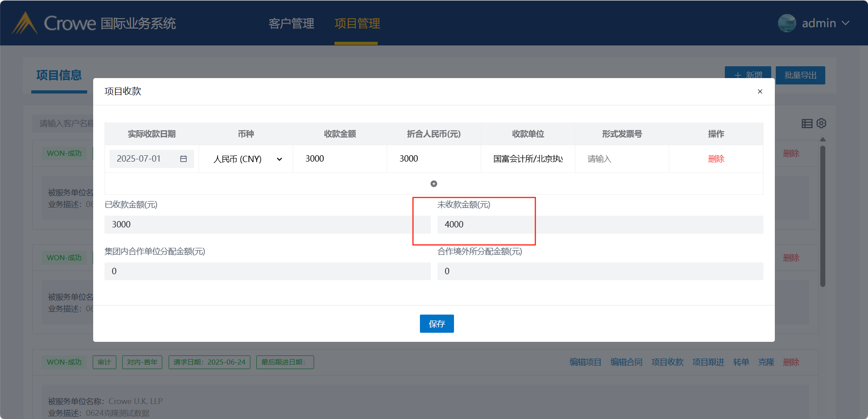The width and height of the screenshot is (868, 419).
Task: Switch to the 项目管理 tab
Action: [357, 24]
